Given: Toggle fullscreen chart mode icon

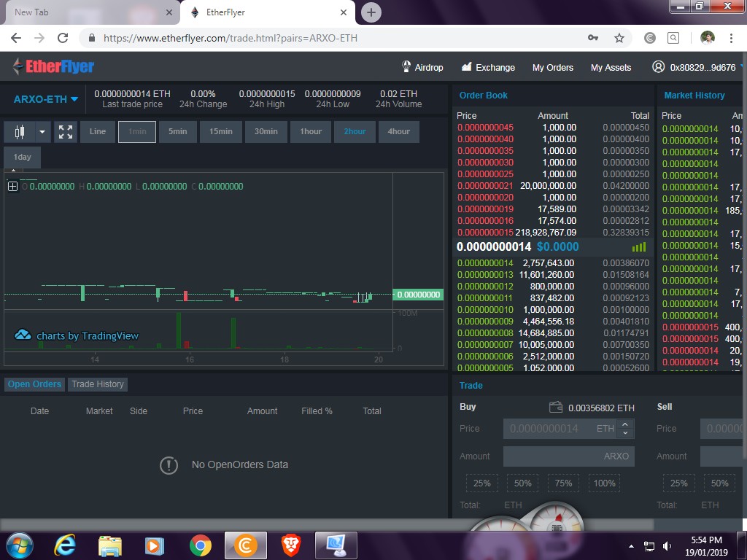Looking at the screenshot, I should 66,131.
